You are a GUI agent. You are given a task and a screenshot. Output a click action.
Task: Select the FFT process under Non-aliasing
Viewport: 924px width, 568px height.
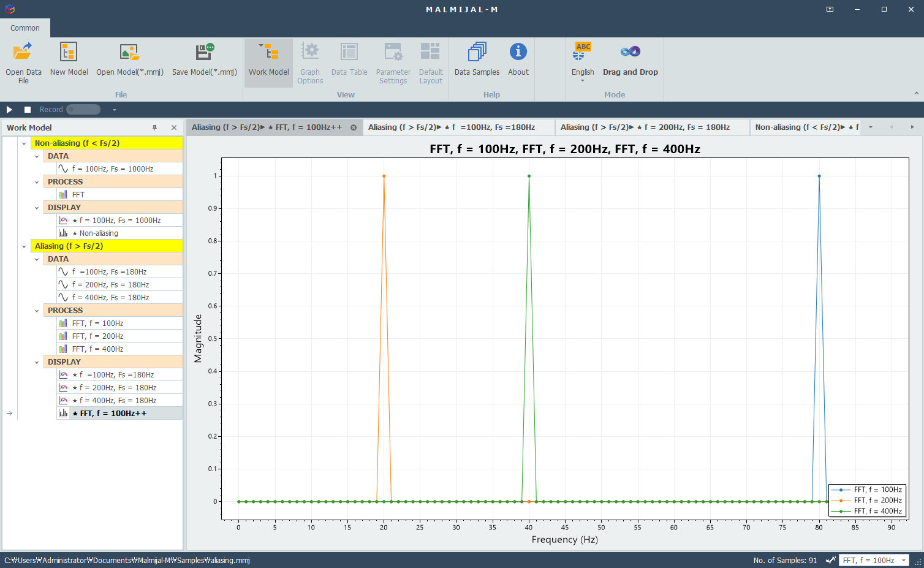click(119, 194)
